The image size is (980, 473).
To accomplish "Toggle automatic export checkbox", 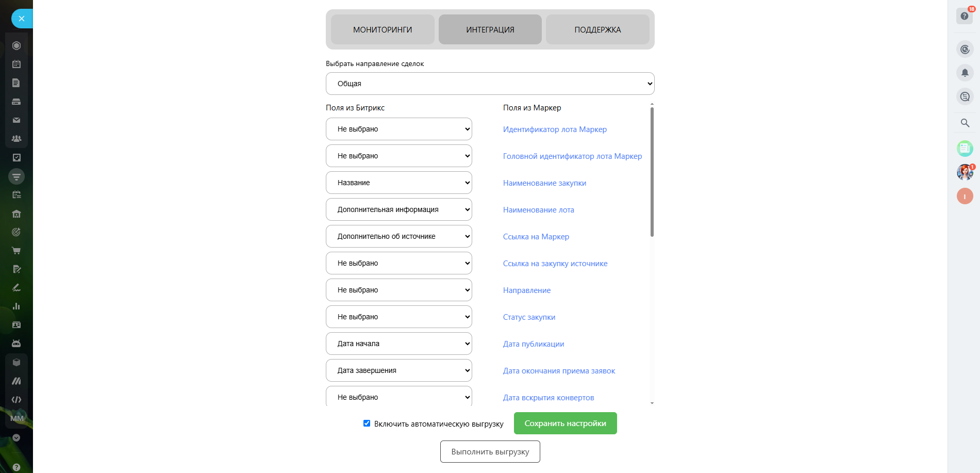I will pyautogui.click(x=367, y=423).
